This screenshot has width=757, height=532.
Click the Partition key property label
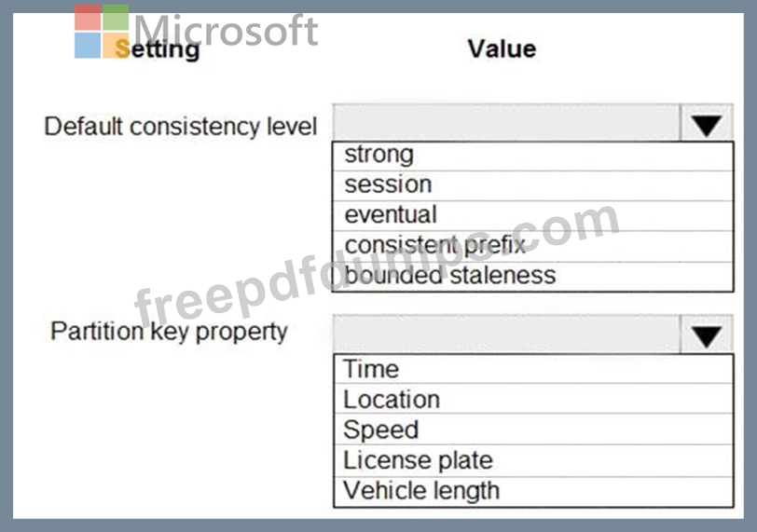tap(169, 333)
